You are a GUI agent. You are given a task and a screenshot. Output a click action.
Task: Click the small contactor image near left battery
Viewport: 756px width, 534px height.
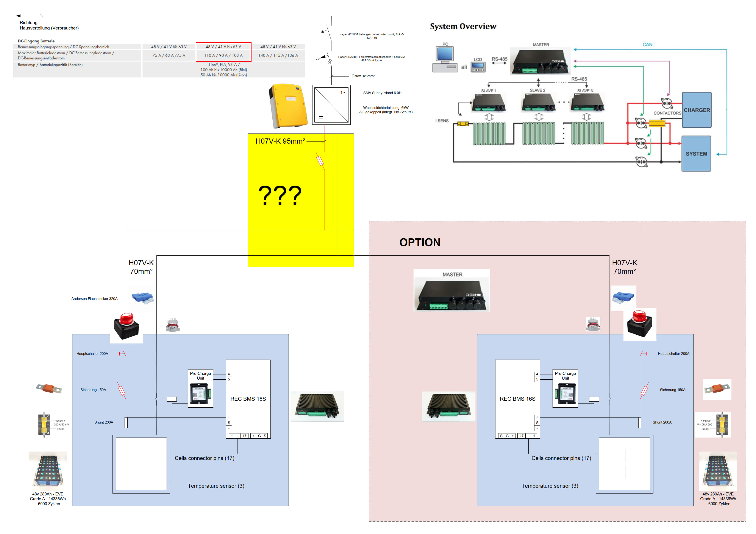coord(173,325)
